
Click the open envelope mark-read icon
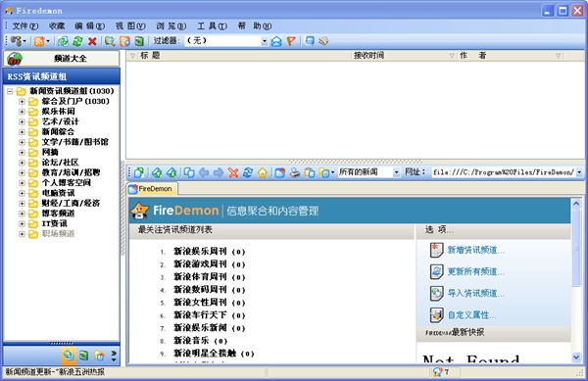[276, 41]
